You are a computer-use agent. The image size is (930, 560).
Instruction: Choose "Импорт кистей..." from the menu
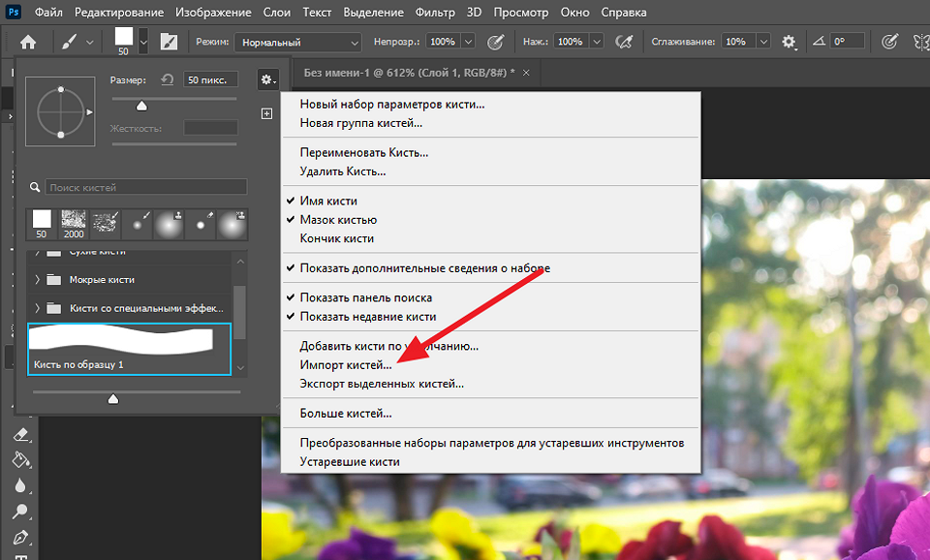pyautogui.click(x=346, y=364)
